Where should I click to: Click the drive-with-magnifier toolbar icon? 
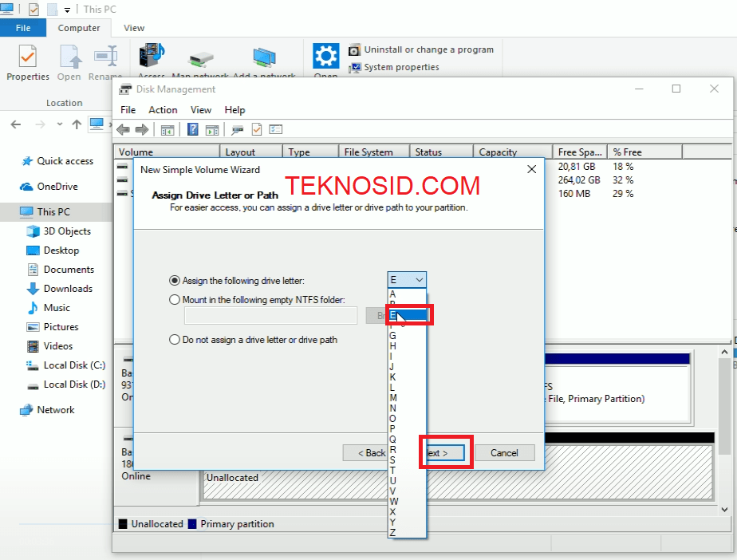[x=238, y=130]
